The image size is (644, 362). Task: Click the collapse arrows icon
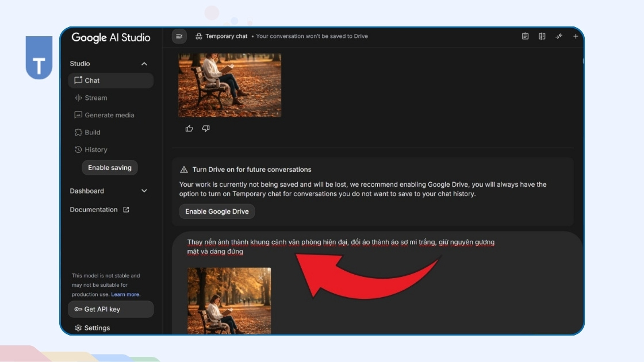pos(558,36)
